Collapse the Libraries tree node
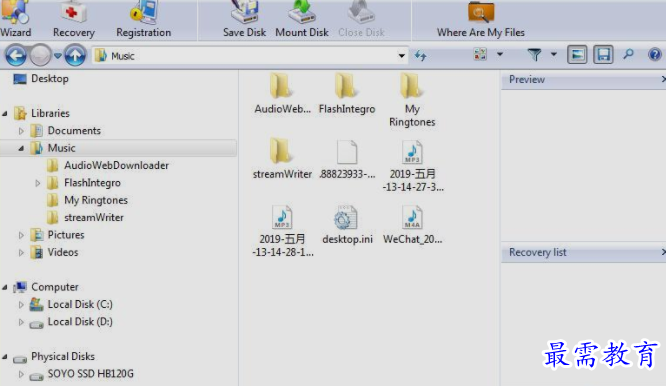 click(x=5, y=113)
